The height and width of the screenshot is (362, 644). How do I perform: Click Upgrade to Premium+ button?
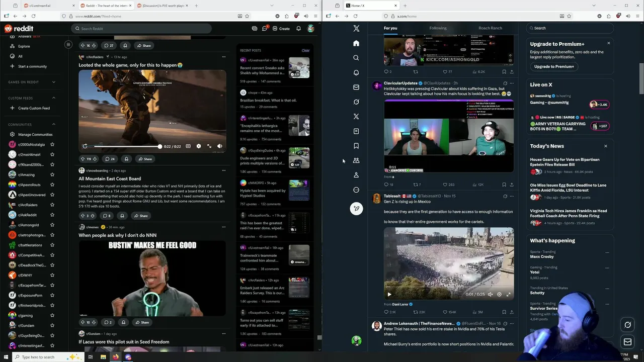[x=554, y=66]
